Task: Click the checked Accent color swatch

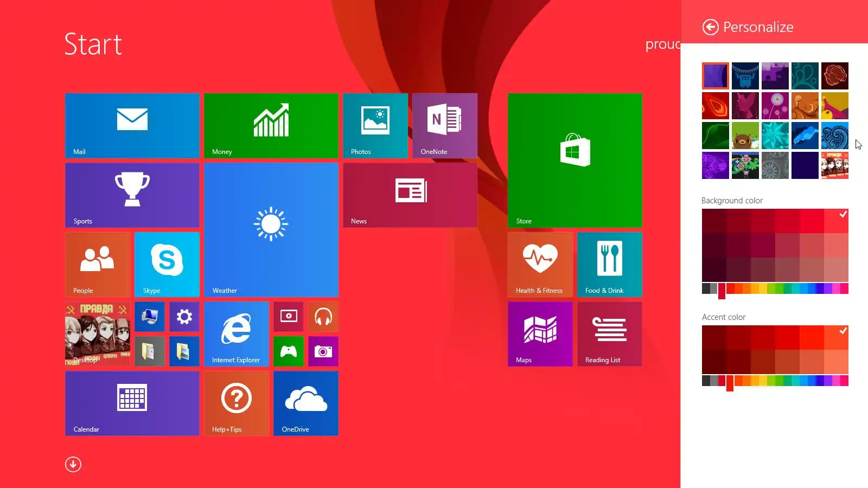Action: tap(836, 337)
